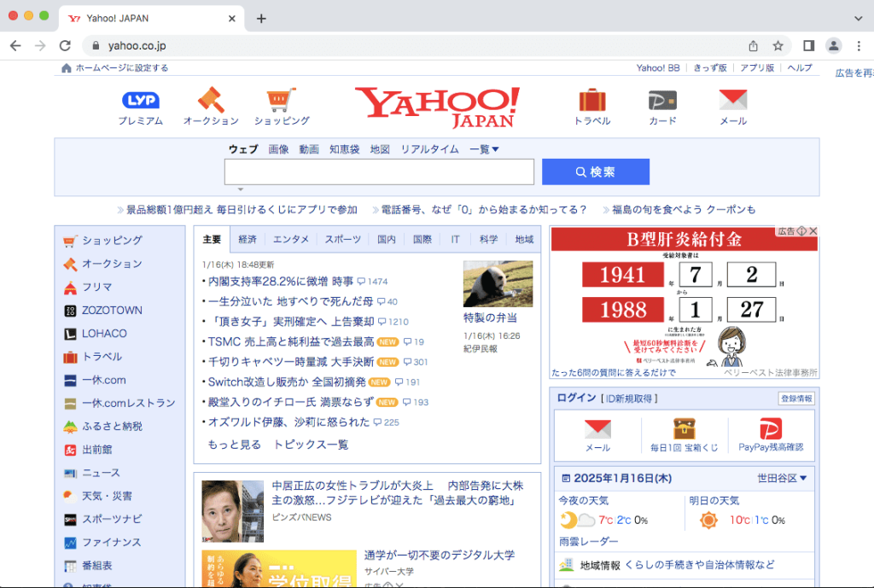Viewport: 874px width, 588px height.
Task: Open the Travel suitcase icon in header
Action: [592, 101]
